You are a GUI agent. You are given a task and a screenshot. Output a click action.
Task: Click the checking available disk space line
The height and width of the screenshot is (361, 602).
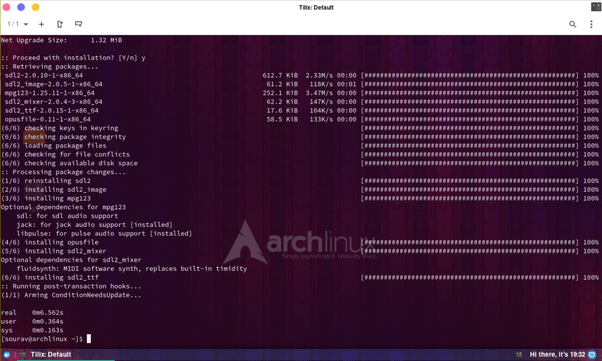pyautogui.click(x=69, y=163)
